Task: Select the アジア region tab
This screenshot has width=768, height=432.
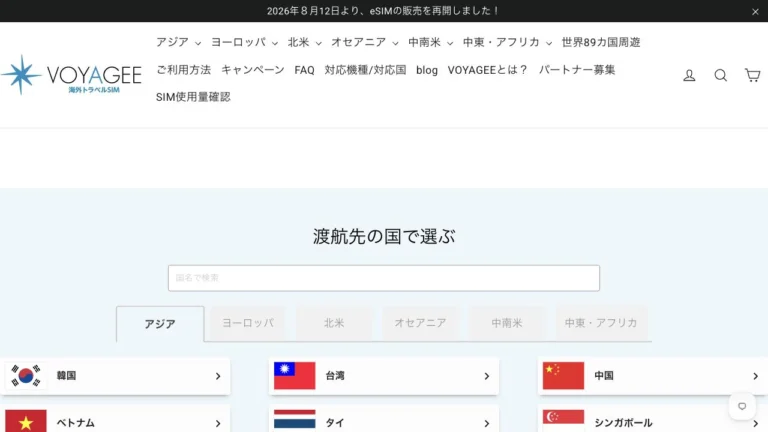Action: click(160, 324)
